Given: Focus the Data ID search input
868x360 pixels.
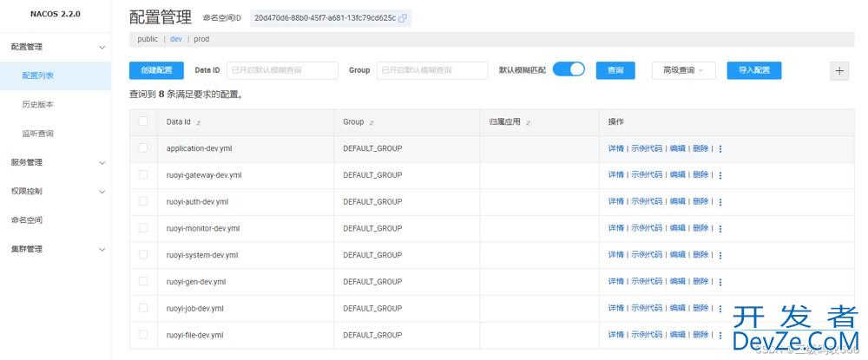Looking at the screenshot, I should 282,70.
